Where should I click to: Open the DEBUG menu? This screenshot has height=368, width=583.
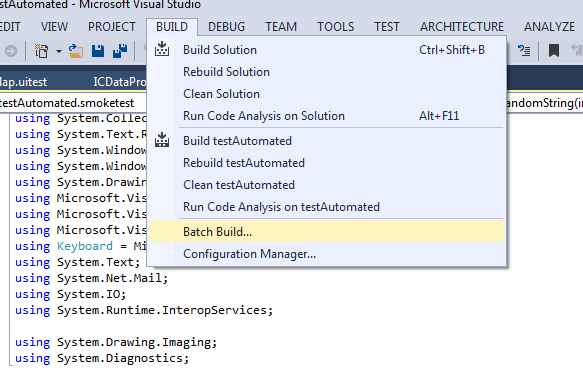[x=226, y=27]
